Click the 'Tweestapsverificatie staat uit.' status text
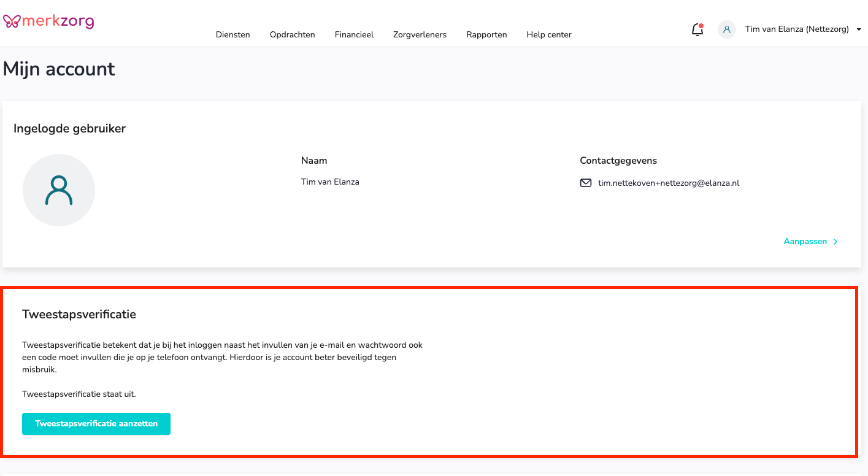The height and width of the screenshot is (476, 868). pyautogui.click(x=79, y=394)
